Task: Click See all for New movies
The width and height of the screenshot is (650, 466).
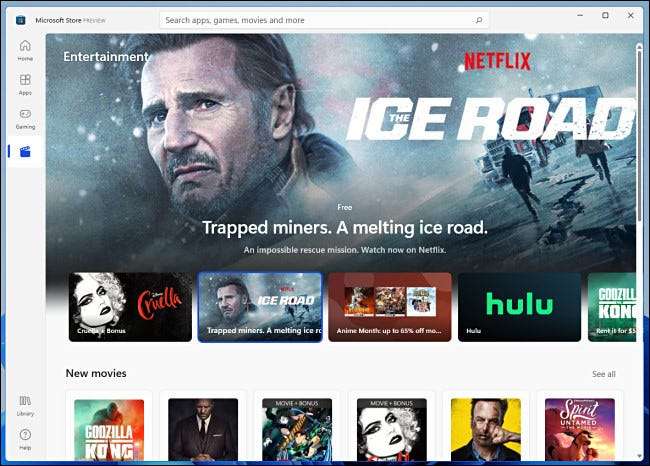Action: click(x=604, y=374)
